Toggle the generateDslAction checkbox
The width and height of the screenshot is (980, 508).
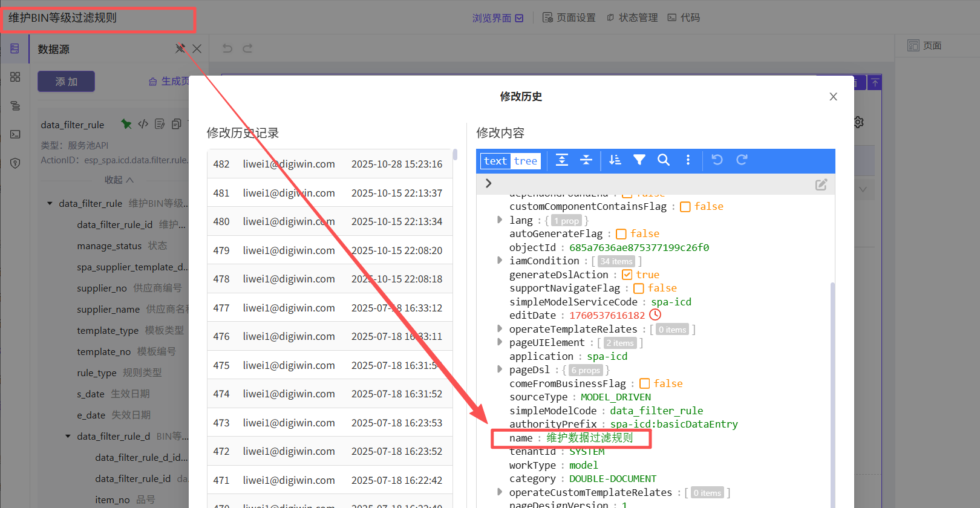[x=627, y=275]
